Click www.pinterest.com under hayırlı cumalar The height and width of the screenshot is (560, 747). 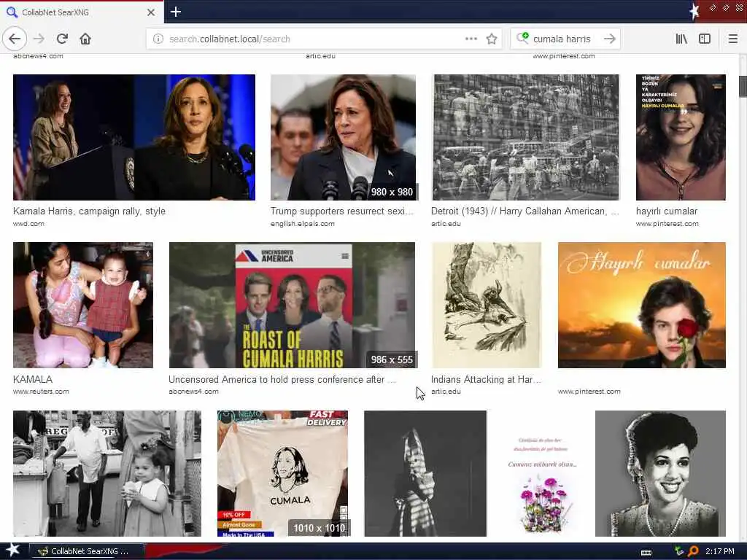tap(667, 223)
